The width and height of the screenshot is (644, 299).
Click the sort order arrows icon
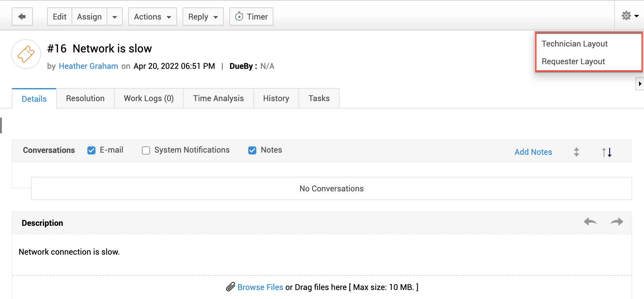click(x=607, y=152)
